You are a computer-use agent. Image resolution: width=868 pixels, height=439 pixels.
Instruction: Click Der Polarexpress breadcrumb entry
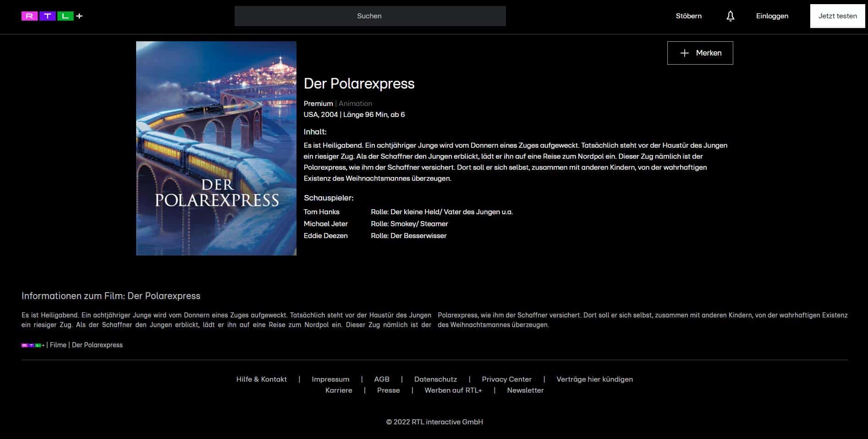[97, 345]
